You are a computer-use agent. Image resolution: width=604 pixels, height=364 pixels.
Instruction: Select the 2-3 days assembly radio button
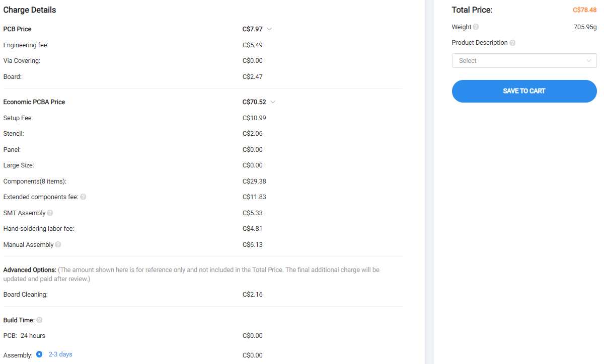(39, 354)
